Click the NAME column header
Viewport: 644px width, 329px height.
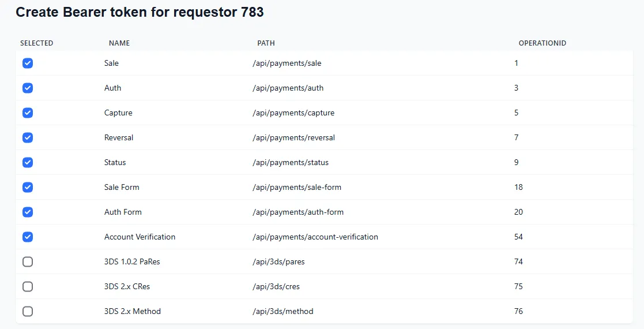(119, 43)
